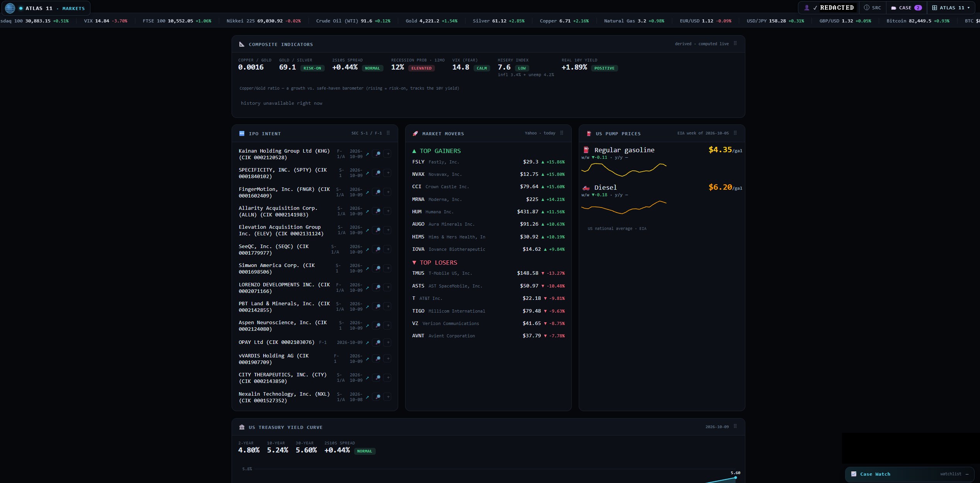Grab Treasury Yield Curve panel handle

pos(735,427)
